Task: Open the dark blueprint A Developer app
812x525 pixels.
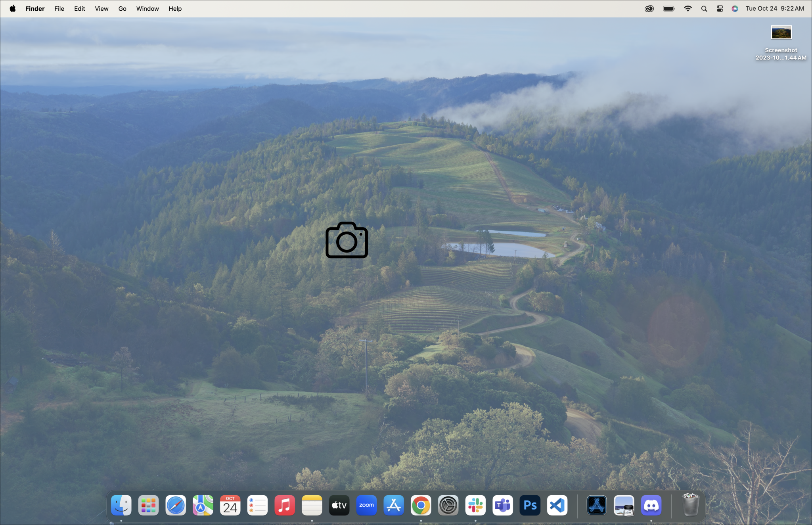Action: pos(597,505)
